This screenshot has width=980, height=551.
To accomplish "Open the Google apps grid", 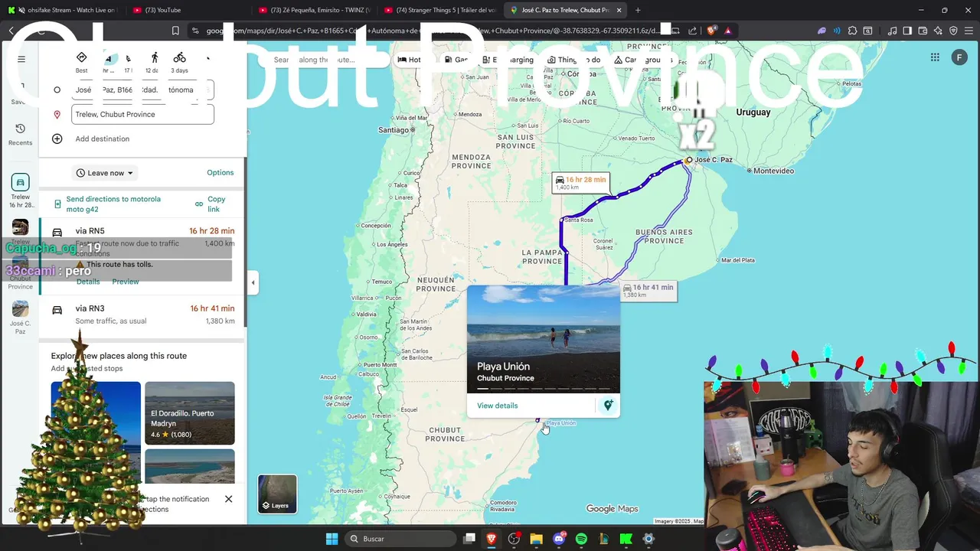I will [935, 57].
